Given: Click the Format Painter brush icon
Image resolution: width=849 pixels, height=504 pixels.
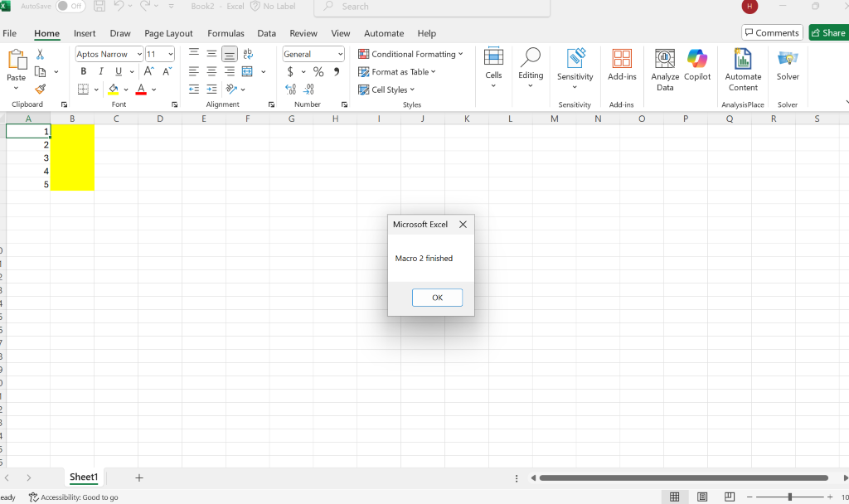Looking at the screenshot, I should (40, 89).
